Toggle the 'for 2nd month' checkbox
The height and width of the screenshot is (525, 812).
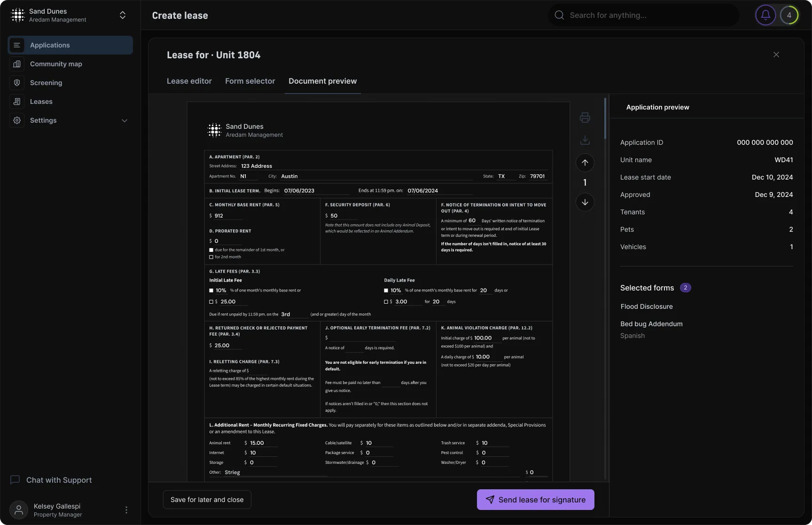211,257
